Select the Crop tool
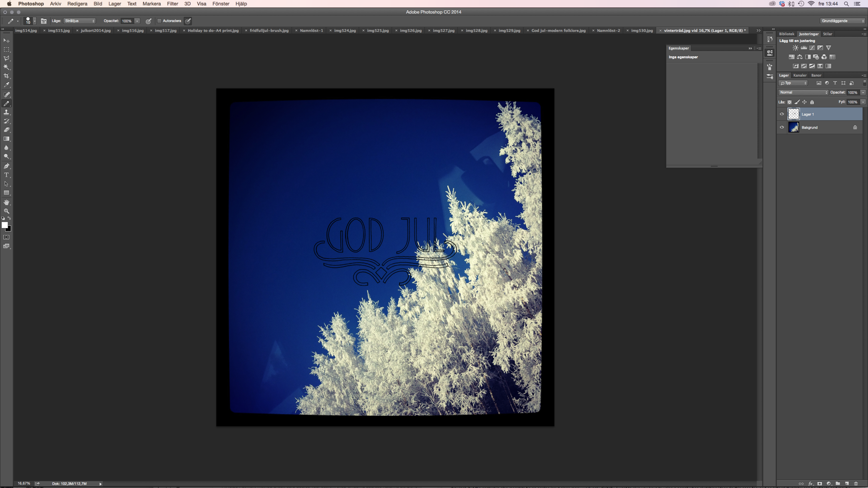Screen dimensions: 868x488 [6, 76]
